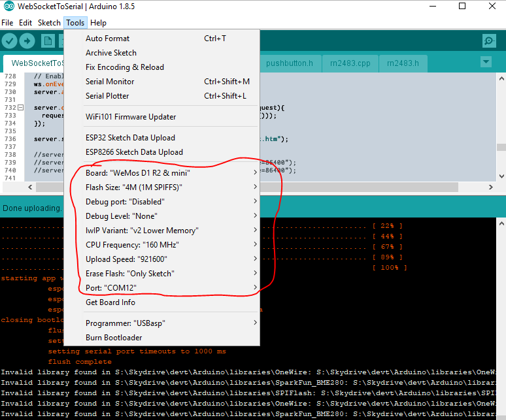Expand Flash Size 4M submenu
The height and width of the screenshot is (420, 506).
pos(161,187)
